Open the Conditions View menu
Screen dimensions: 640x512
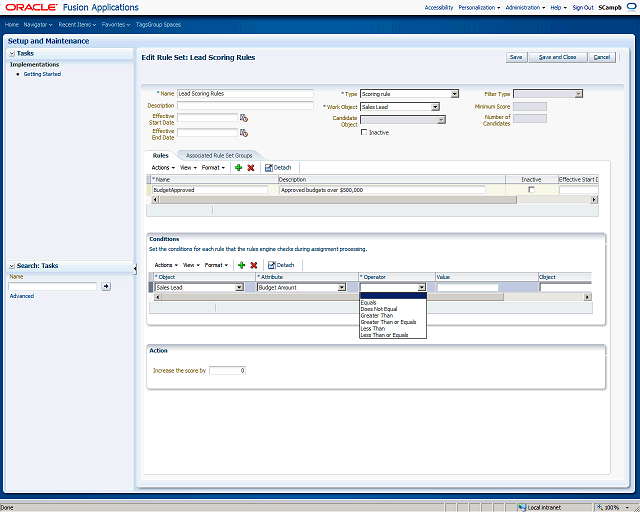(191, 265)
